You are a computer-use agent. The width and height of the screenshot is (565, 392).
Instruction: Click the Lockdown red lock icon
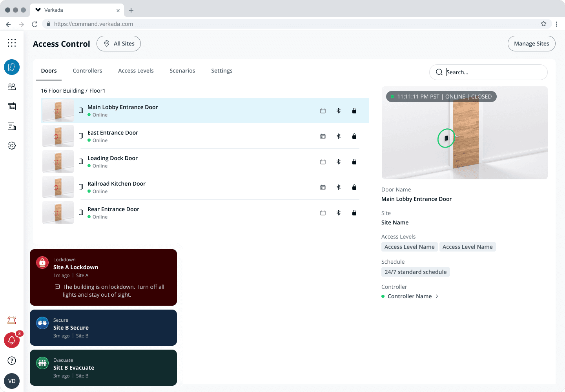[x=42, y=263]
